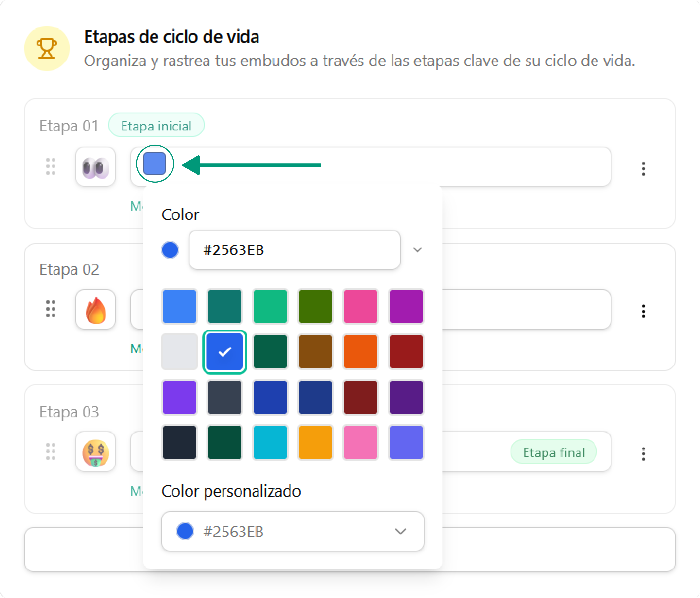Pick the light gray color swatch
Screen dimensions: 700x598
pos(179,352)
